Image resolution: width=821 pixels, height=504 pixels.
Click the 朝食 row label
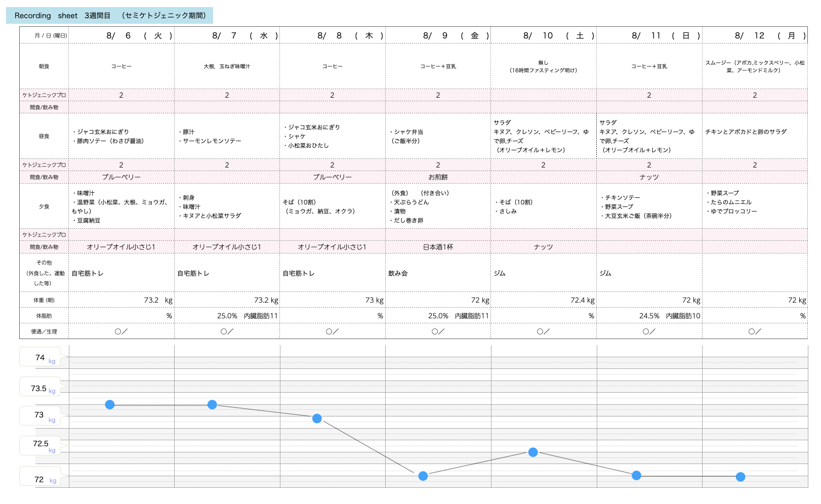pyautogui.click(x=44, y=66)
